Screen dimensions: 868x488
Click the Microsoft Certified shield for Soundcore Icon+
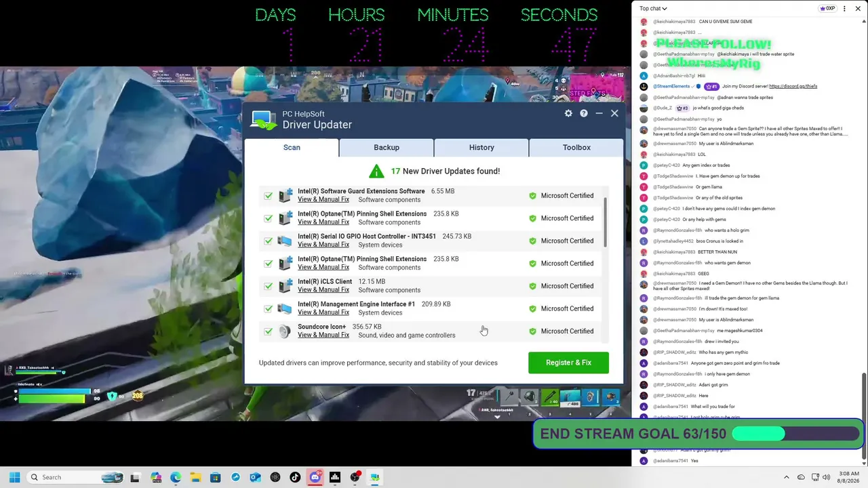(532, 331)
